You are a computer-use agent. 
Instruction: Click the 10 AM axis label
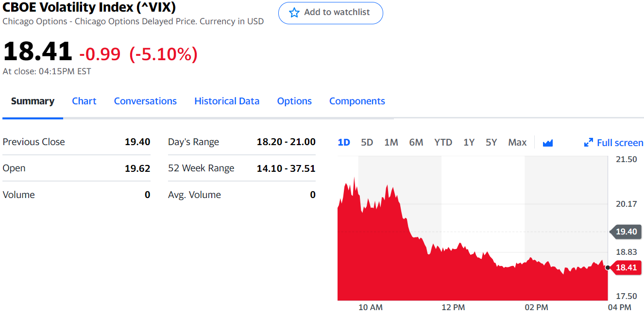[x=370, y=307]
